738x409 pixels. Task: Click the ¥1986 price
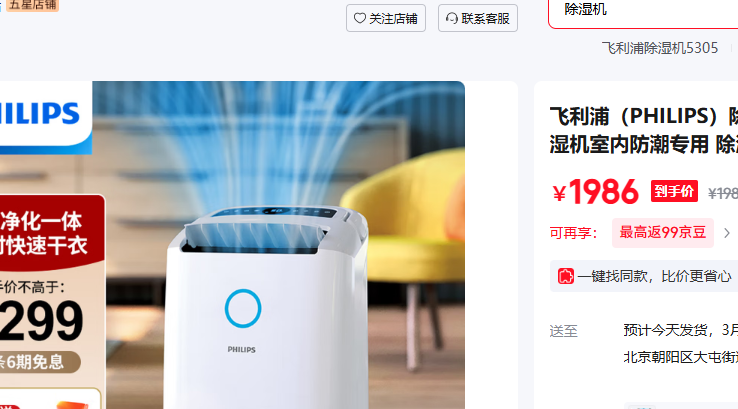pos(595,192)
